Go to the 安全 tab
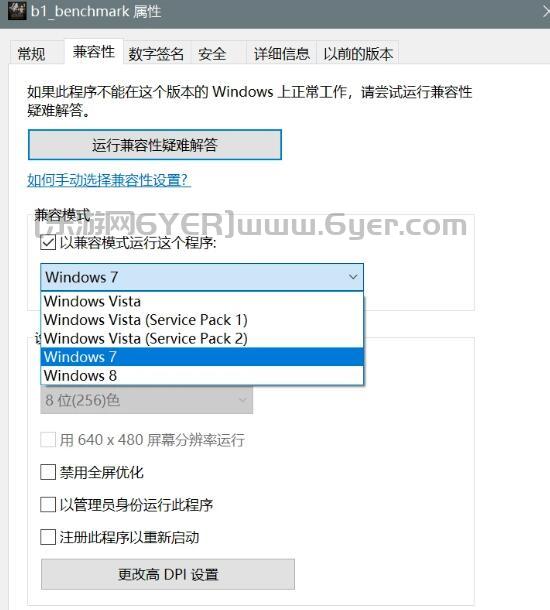Screen dimensions: 550x610 (212, 53)
